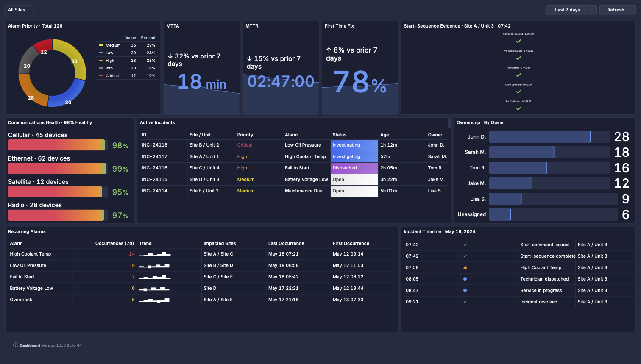Open the All Sites selector
The width and height of the screenshot is (641, 364).
point(20,10)
